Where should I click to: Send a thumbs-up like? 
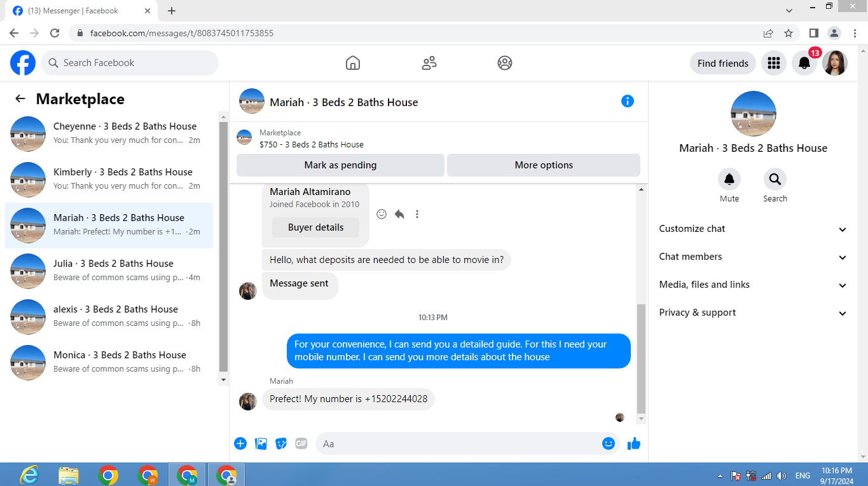coord(634,443)
